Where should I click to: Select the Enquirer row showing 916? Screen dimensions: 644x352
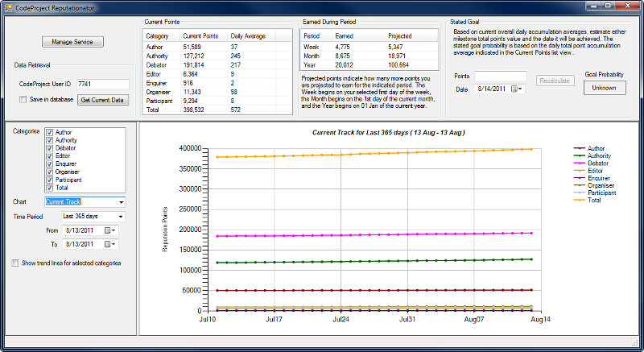click(217, 83)
